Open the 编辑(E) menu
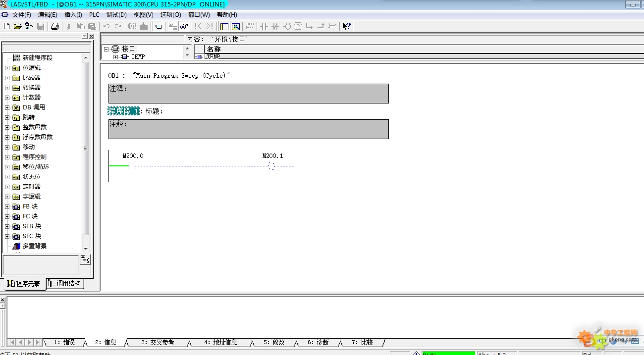Image resolution: width=644 pixels, height=355 pixels. [48, 15]
